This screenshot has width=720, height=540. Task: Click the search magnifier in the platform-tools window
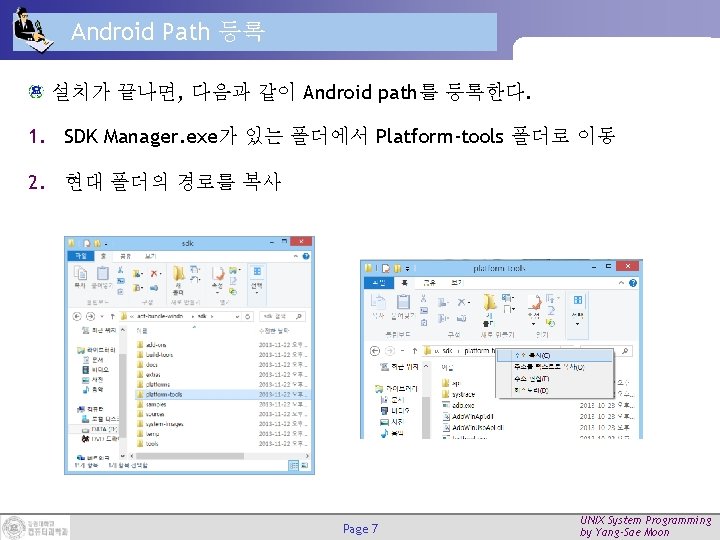(x=624, y=351)
